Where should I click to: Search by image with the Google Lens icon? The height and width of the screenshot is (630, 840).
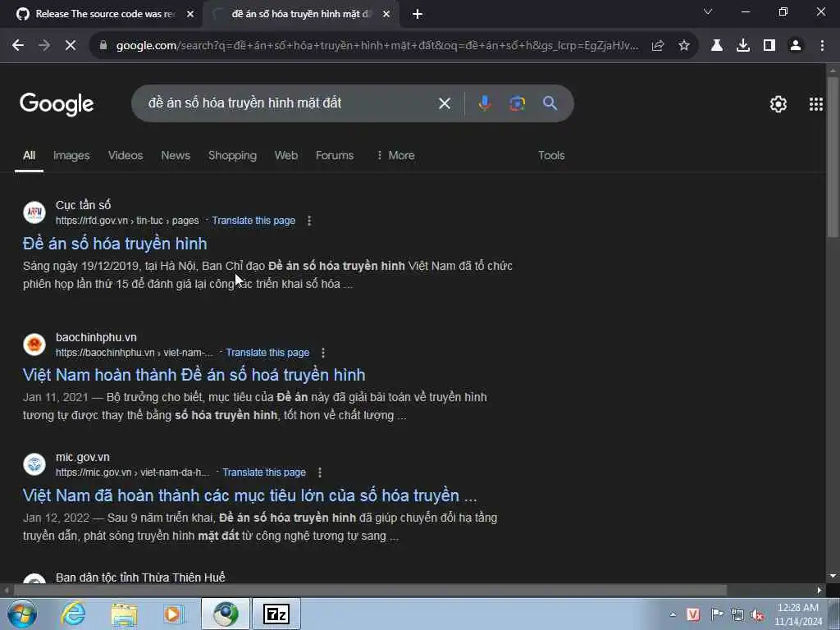click(517, 103)
